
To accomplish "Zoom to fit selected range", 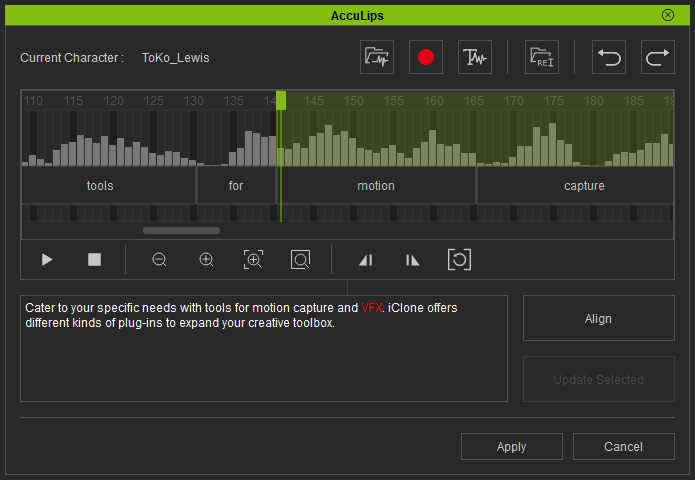I will tap(254, 260).
